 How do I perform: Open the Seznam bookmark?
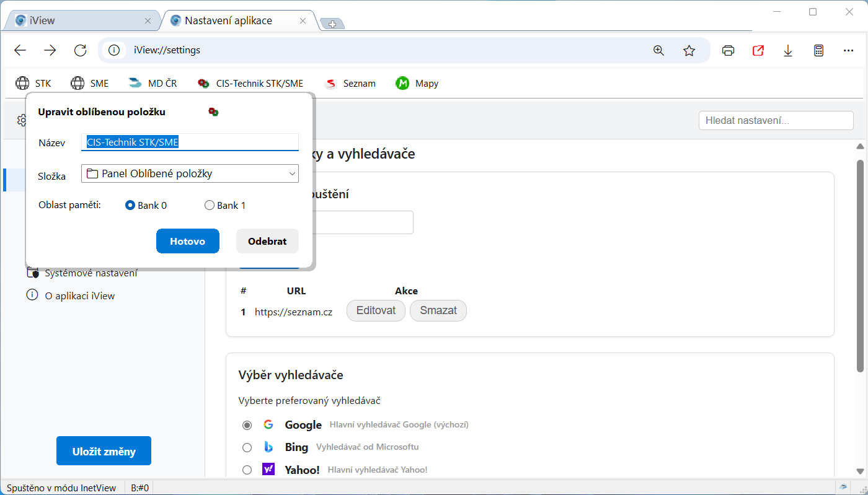point(350,83)
